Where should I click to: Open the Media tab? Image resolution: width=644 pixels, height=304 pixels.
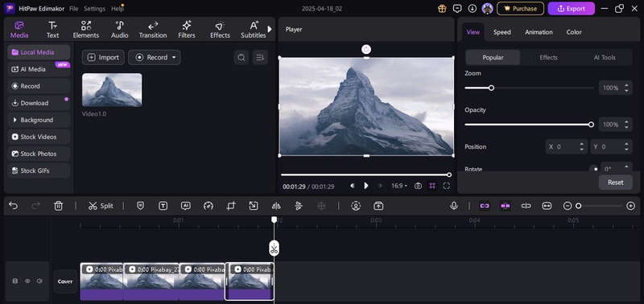[19, 30]
